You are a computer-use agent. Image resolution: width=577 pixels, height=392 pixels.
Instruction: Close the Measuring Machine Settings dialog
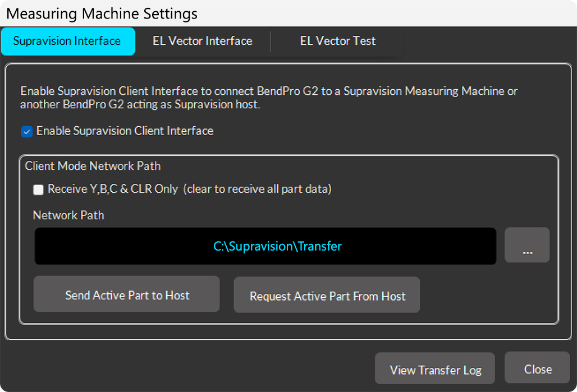[x=537, y=368]
